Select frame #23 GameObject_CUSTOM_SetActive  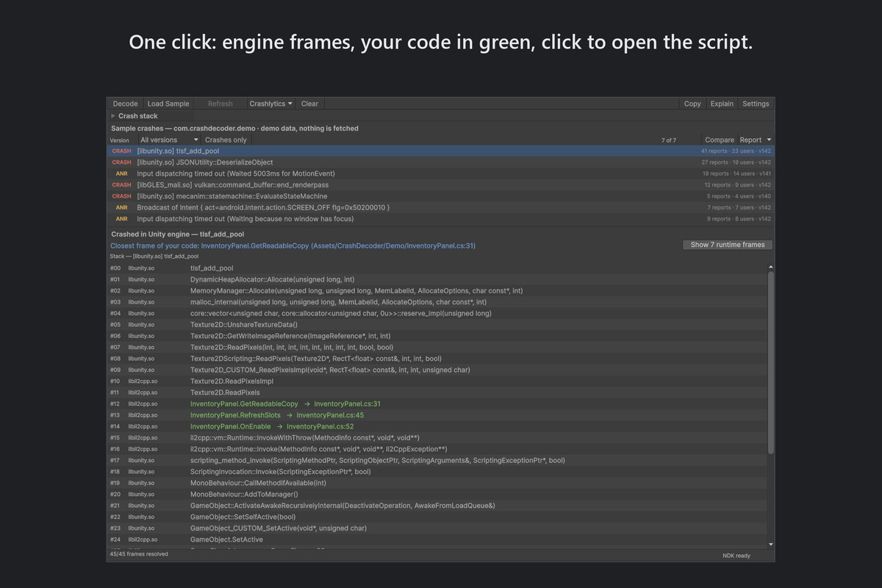pos(437,528)
